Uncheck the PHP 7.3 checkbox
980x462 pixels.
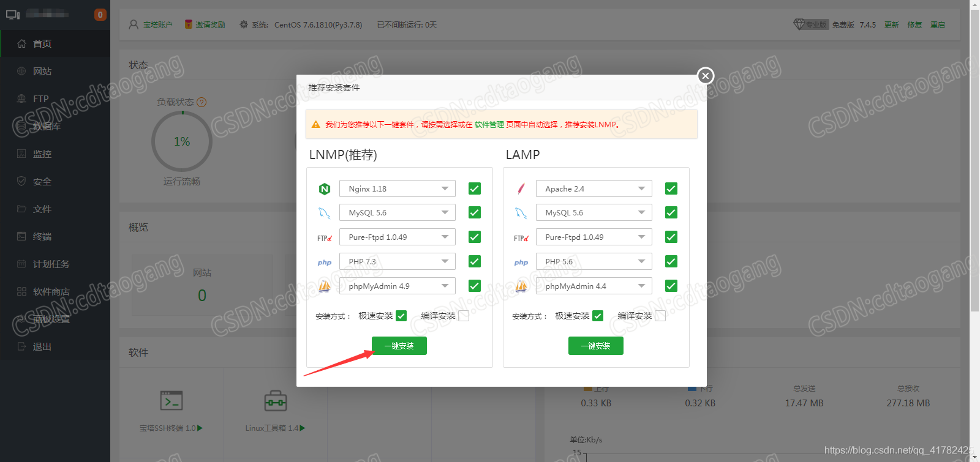[475, 261]
